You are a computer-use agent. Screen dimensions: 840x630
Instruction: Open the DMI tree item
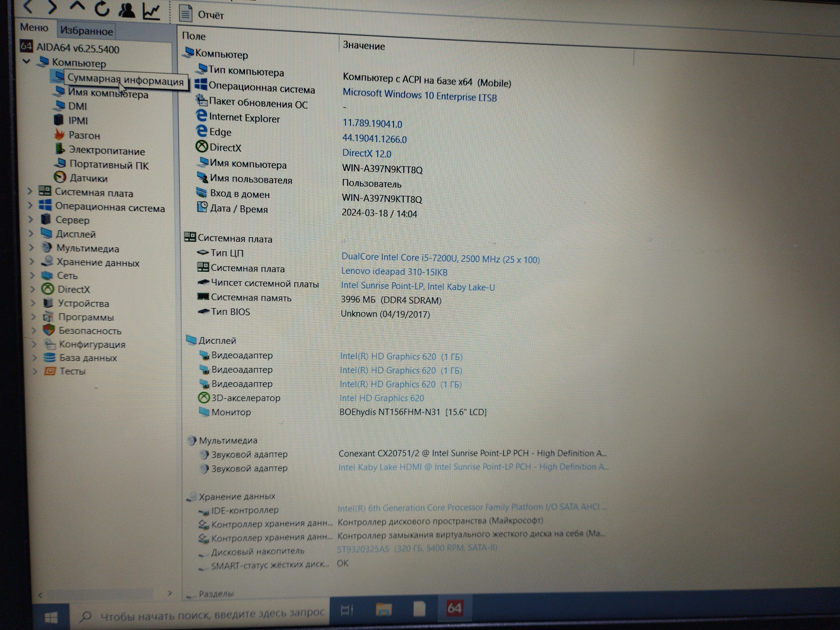tap(77, 106)
